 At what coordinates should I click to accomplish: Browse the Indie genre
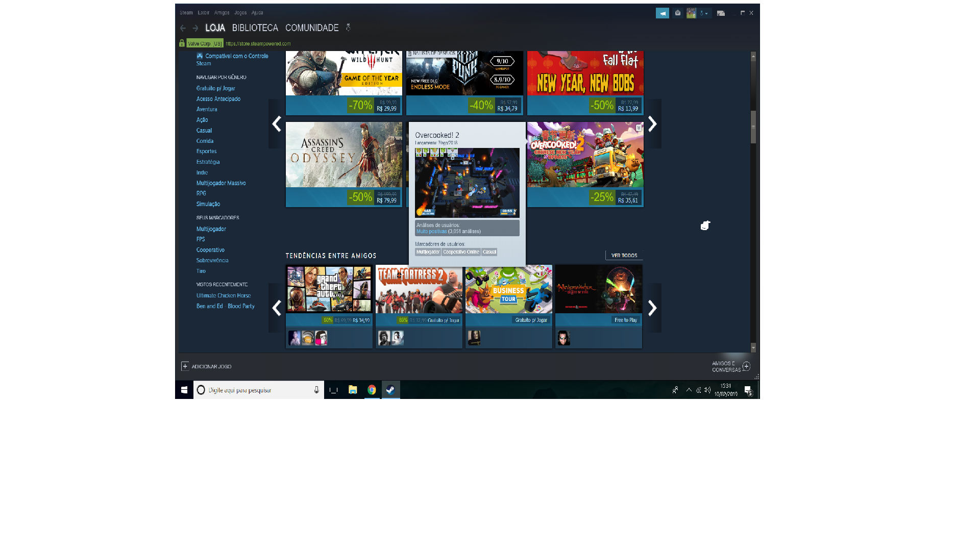[202, 172]
